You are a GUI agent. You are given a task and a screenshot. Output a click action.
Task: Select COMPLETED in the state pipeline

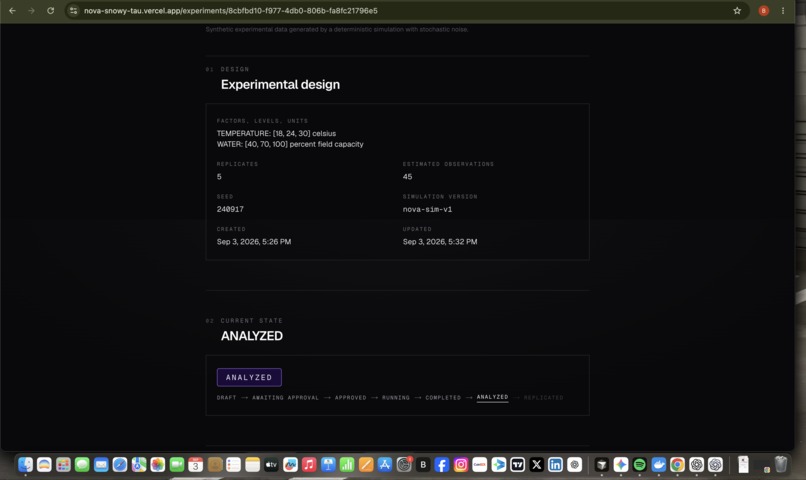(x=443, y=397)
